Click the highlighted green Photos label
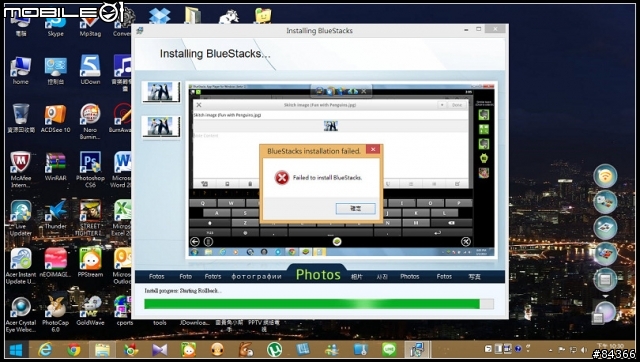Image resolution: width=640 pixels, height=362 pixels. coord(318,275)
